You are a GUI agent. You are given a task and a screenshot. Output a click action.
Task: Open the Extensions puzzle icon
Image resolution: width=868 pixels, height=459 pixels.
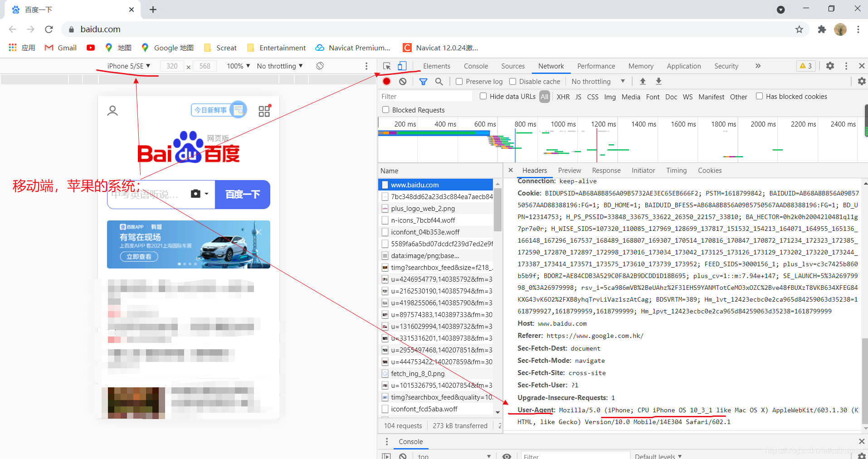tap(822, 29)
